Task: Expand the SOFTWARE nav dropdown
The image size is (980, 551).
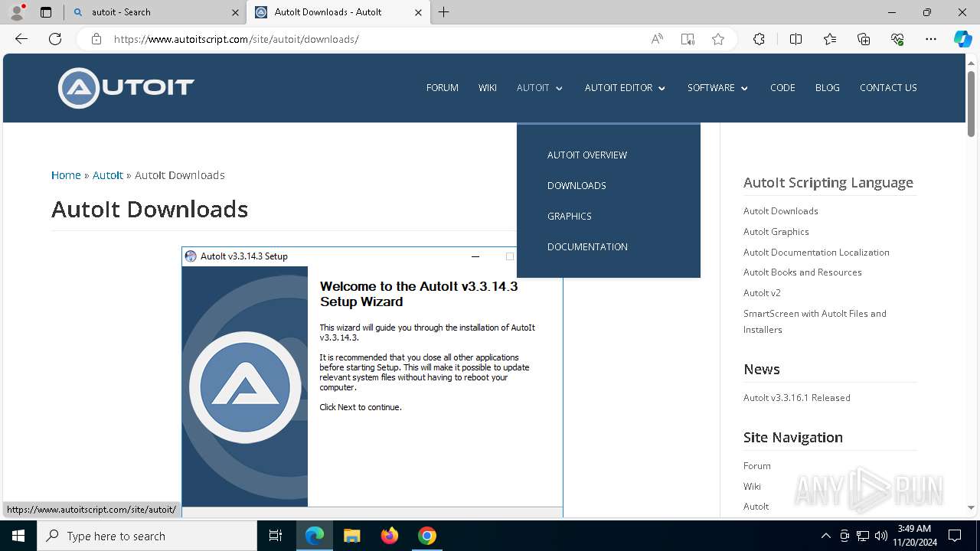Action: coord(718,88)
